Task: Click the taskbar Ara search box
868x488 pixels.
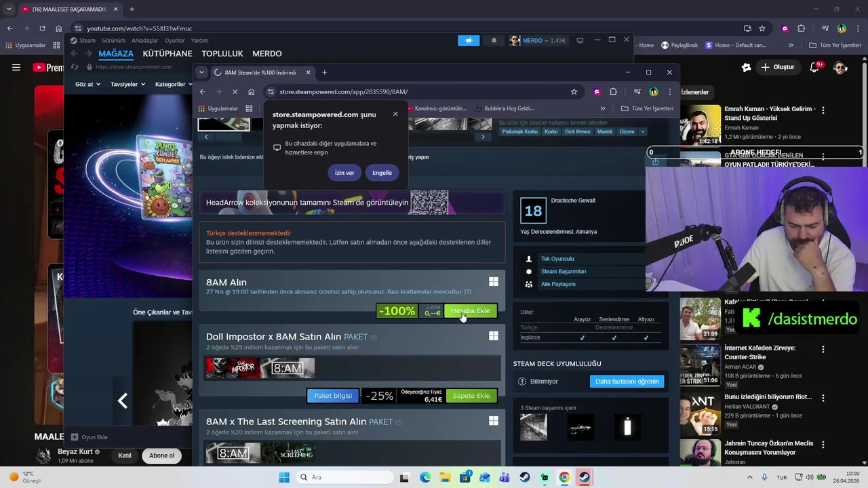Action: 344,477
